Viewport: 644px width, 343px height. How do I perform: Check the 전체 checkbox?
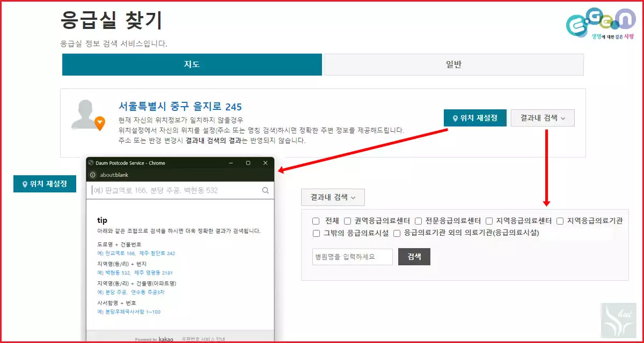316,220
